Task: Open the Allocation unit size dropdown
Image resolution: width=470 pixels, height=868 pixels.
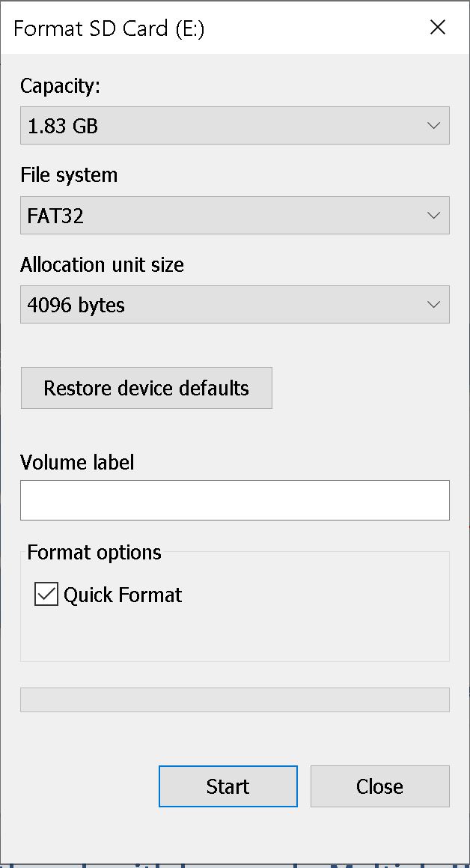Action: (234, 305)
